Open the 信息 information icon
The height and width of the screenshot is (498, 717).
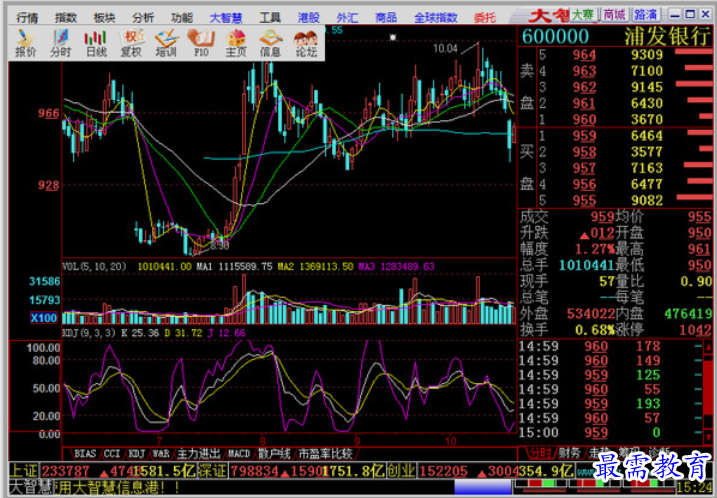tap(271, 43)
